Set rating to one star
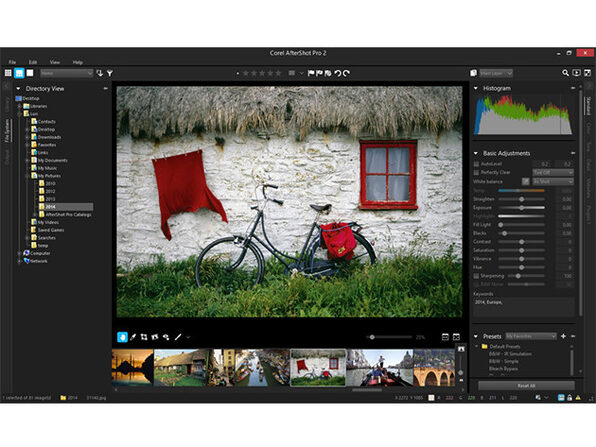Image resolution: width=596 pixels, height=447 pixels. (x=246, y=73)
